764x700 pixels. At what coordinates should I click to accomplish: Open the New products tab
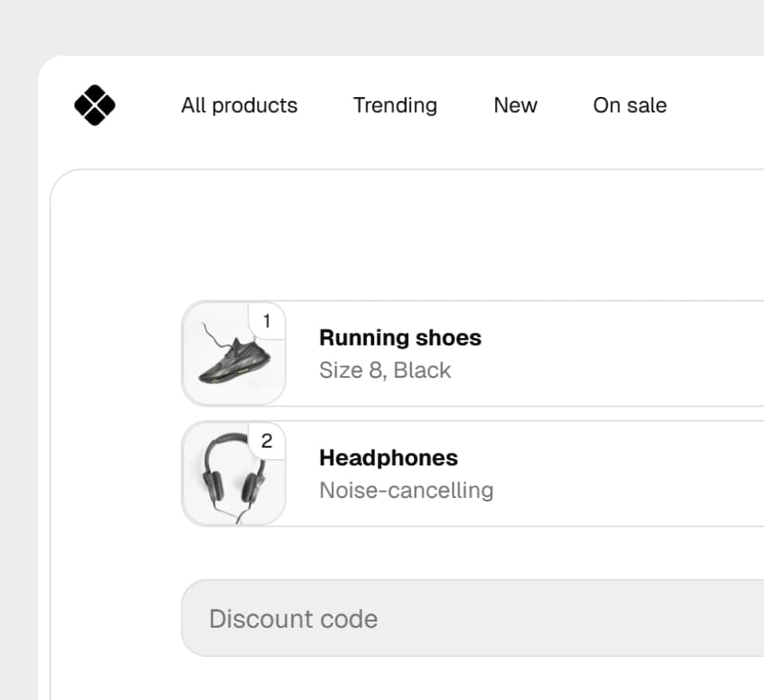pos(515,105)
